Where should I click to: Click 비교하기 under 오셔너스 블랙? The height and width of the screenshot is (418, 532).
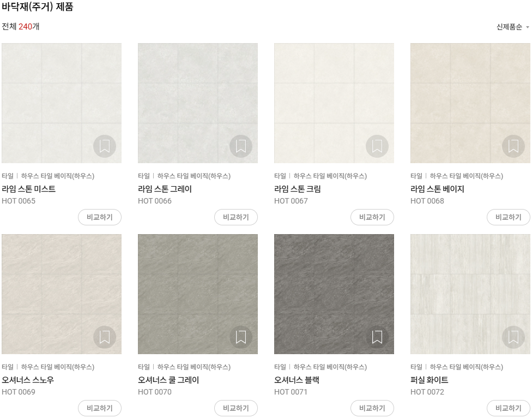click(372, 408)
